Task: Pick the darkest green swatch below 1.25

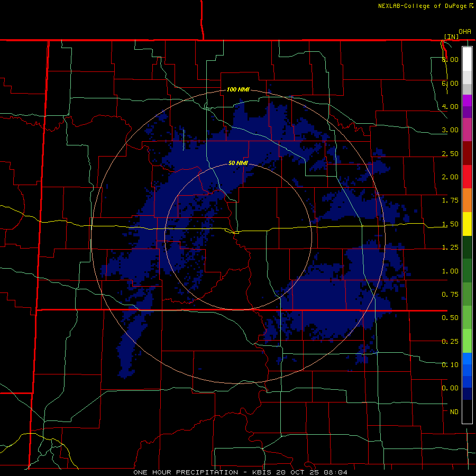Action: point(467,247)
